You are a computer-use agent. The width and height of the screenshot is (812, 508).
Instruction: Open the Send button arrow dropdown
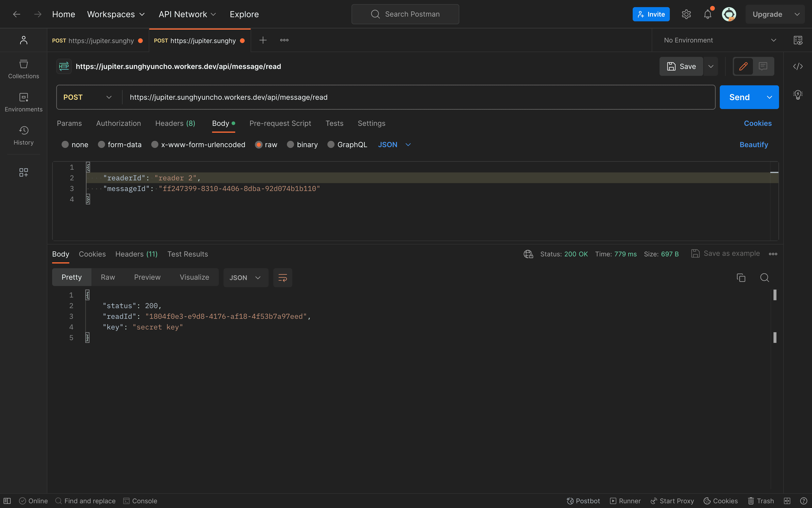pos(769,97)
